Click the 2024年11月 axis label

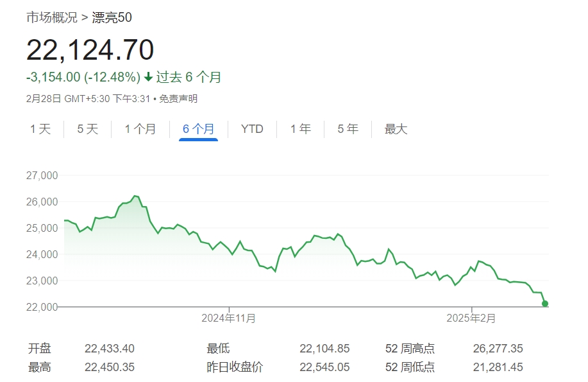(x=230, y=317)
